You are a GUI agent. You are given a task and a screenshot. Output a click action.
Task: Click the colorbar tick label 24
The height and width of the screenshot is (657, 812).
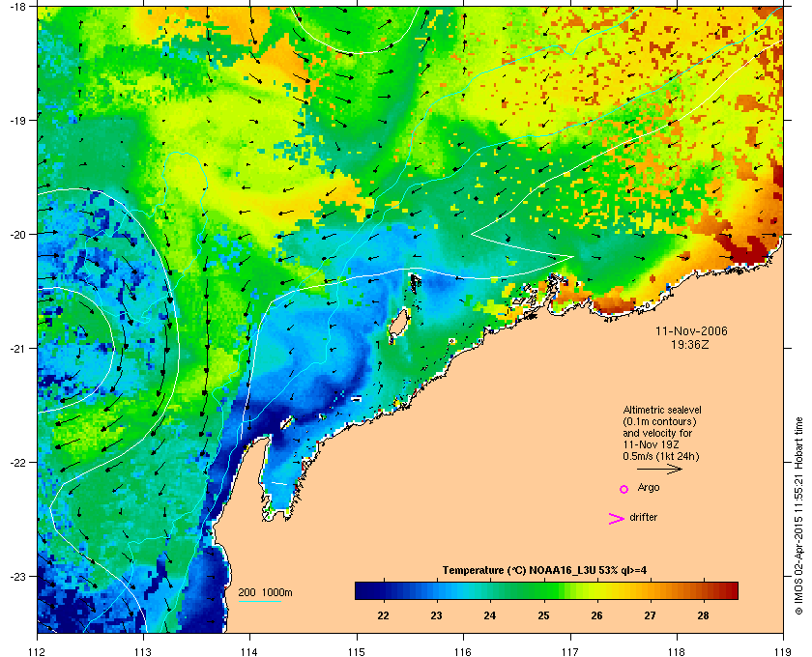(490, 615)
